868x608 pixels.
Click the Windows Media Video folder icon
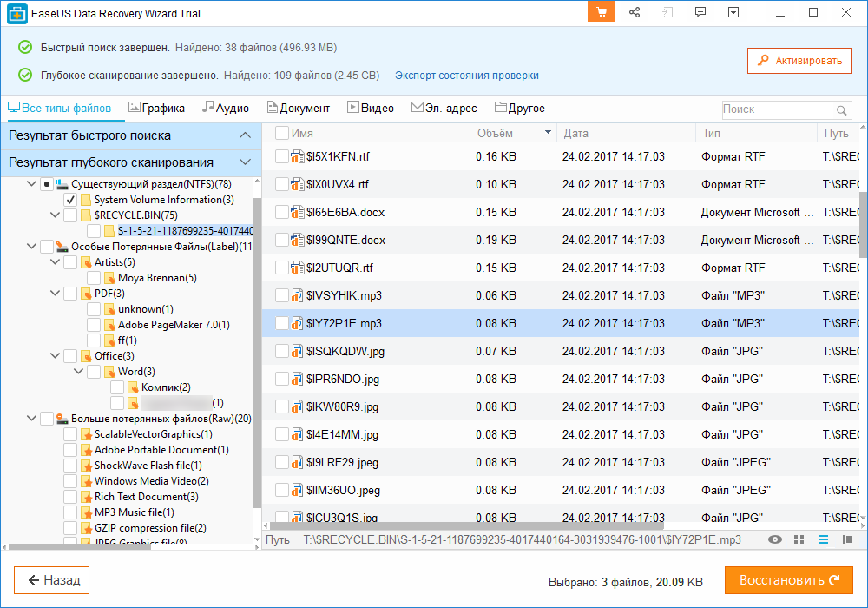86,481
